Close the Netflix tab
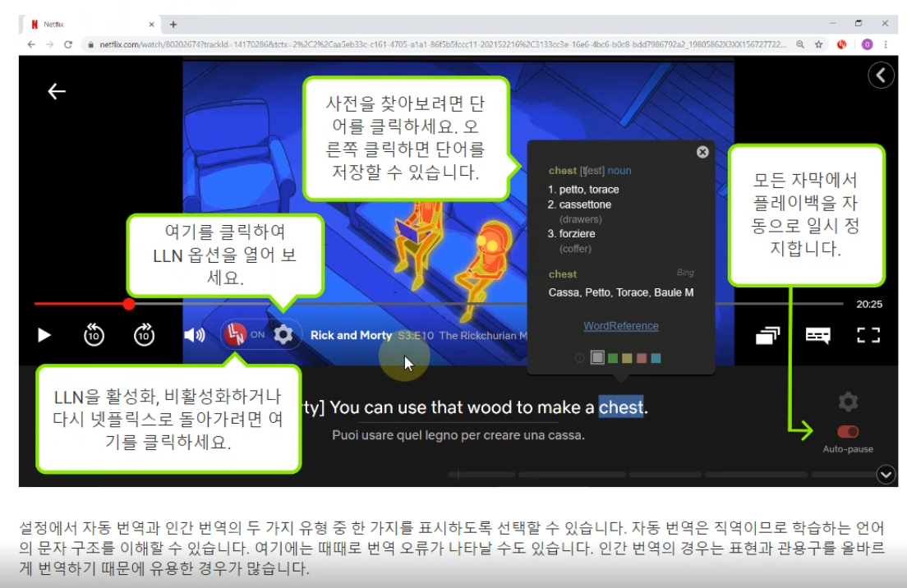 [151, 25]
